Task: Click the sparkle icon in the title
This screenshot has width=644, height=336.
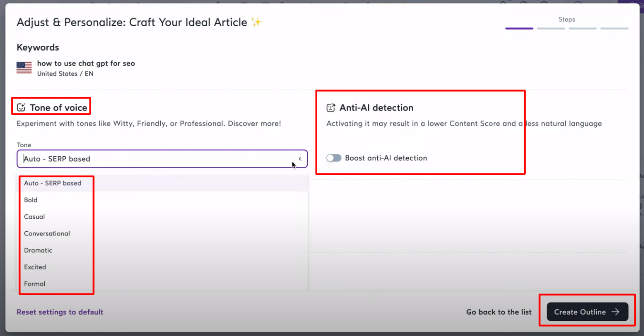Action: pyautogui.click(x=256, y=22)
